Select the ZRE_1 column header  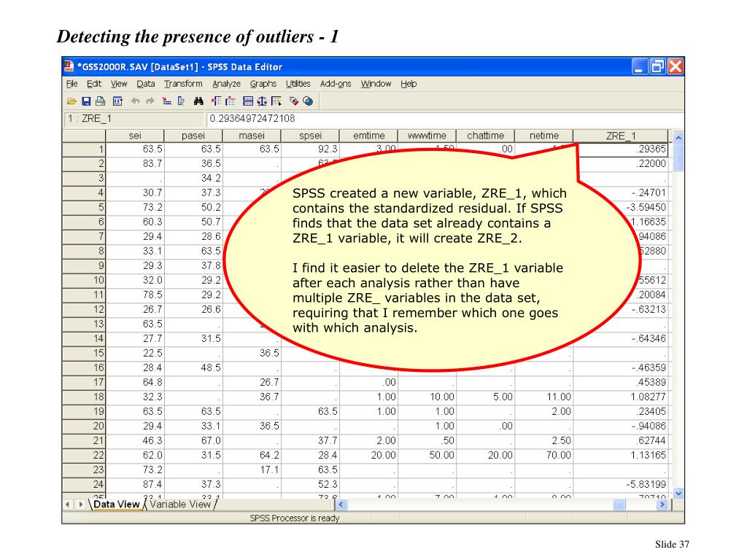tap(621, 136)
